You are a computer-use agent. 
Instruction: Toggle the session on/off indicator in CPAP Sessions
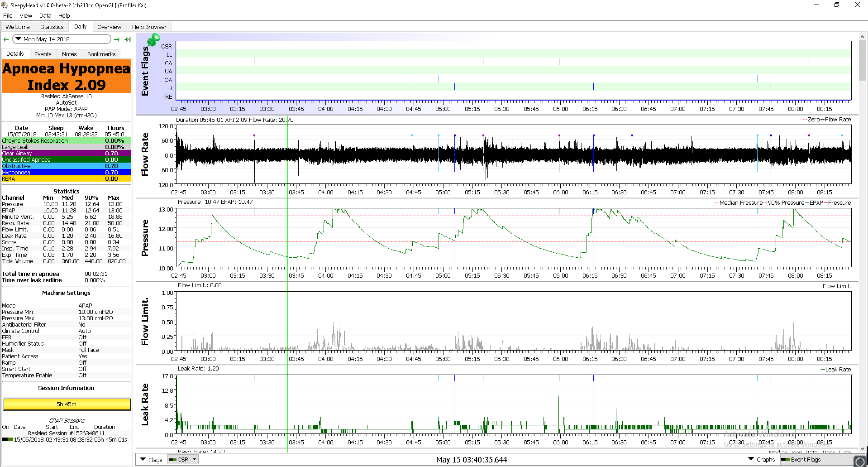(x=8, y=439)
